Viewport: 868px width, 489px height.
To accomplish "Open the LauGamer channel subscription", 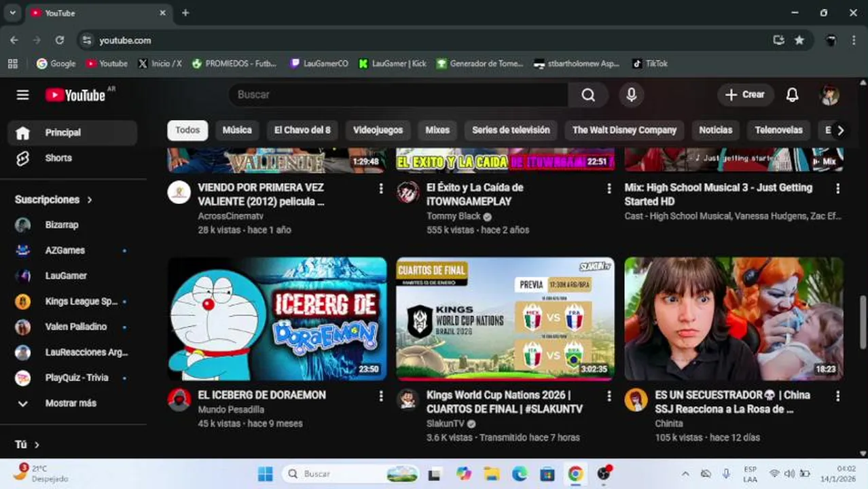I will (73, 276).
